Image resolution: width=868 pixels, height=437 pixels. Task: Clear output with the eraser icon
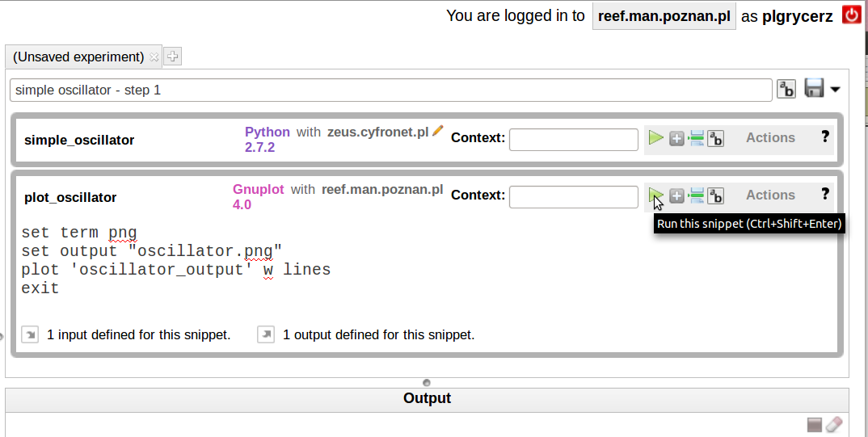pos(834,424)
